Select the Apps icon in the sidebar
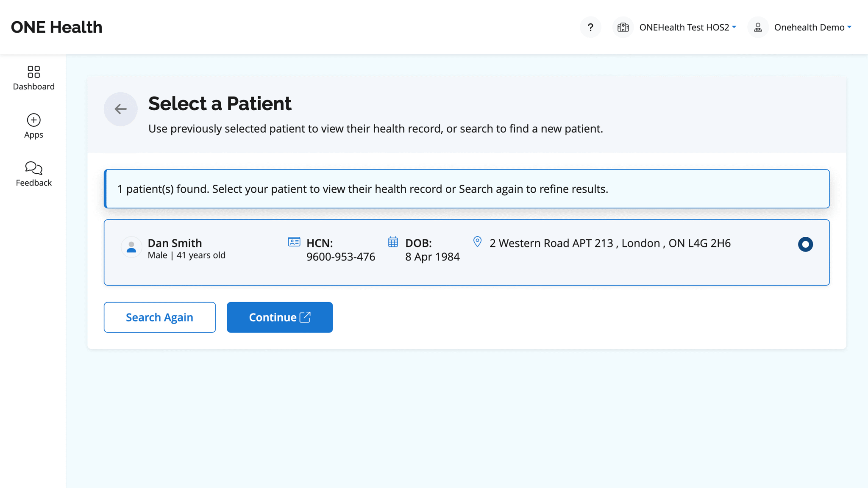 coord(33,126)
